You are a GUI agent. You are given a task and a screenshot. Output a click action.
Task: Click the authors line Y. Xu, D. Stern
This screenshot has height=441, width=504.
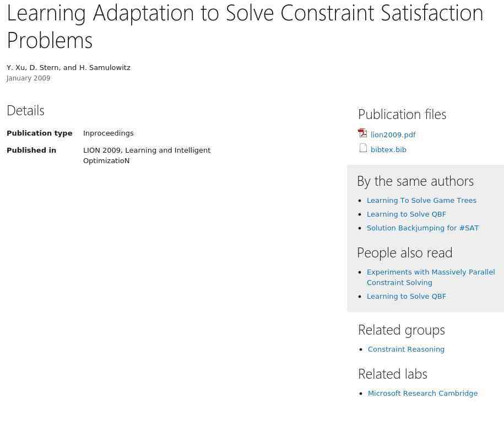click(68, 68)
